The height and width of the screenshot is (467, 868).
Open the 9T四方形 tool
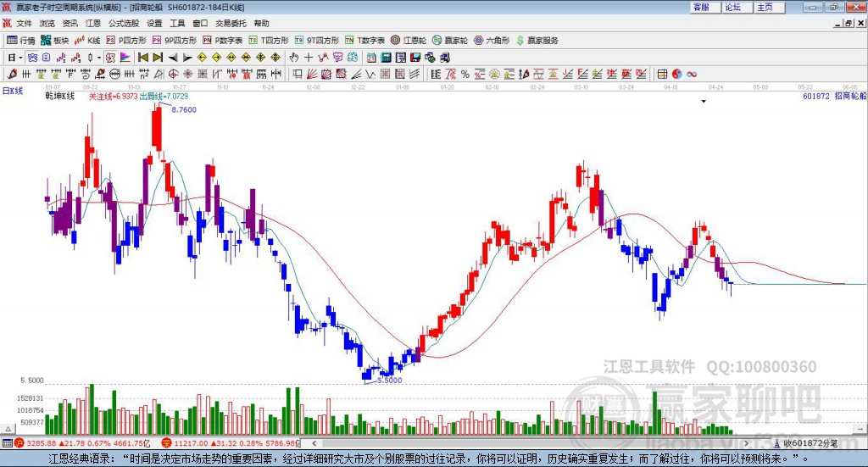point(317,41)
